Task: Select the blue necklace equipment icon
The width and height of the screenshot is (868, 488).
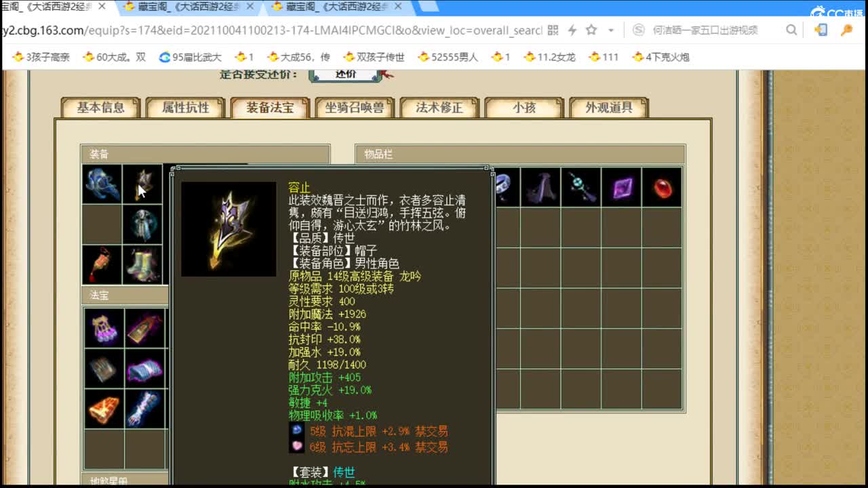Action: (x=102, y=184)
